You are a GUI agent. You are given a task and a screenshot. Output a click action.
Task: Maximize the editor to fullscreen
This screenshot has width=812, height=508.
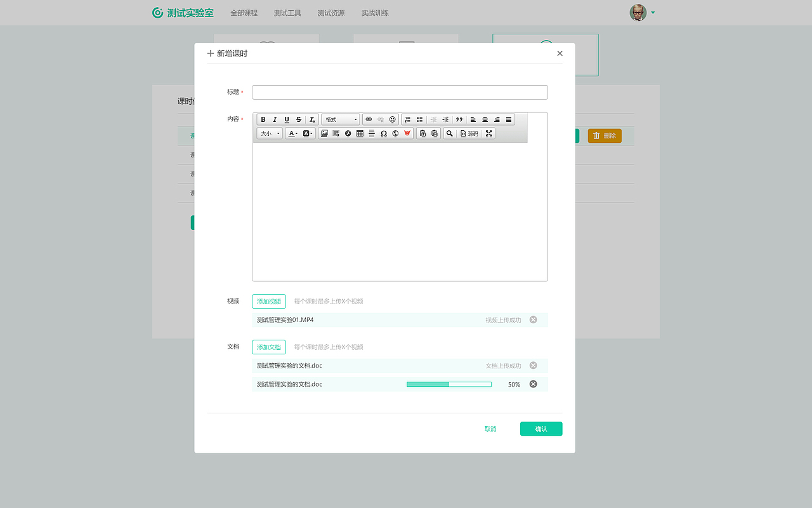click(x=488, y=133)
